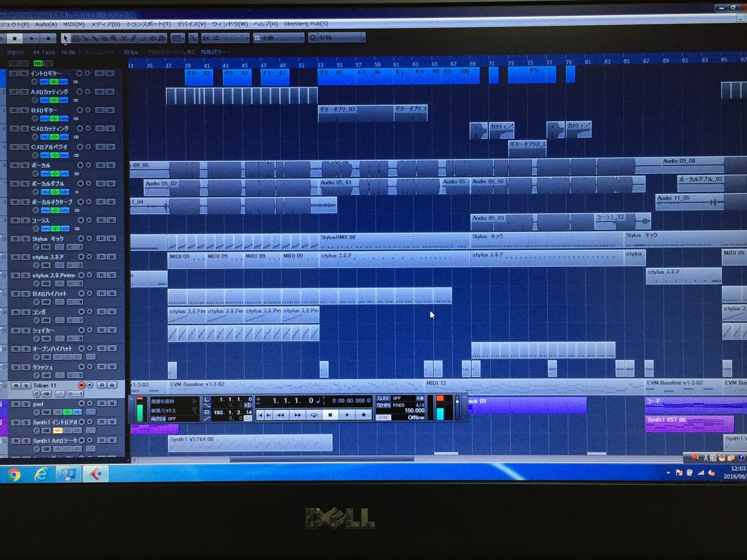Select the Range Selection tool

[75, 39]
